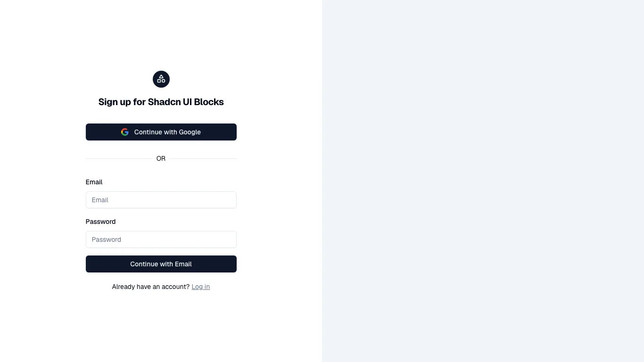
Task: Open the Log in link
Action: [200, 287]
